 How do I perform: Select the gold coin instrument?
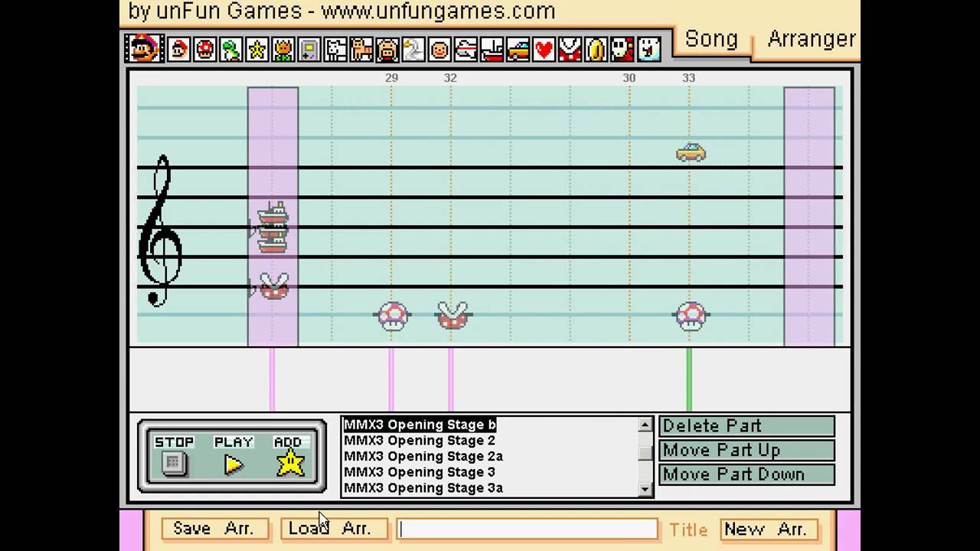(x=596, y=51)
